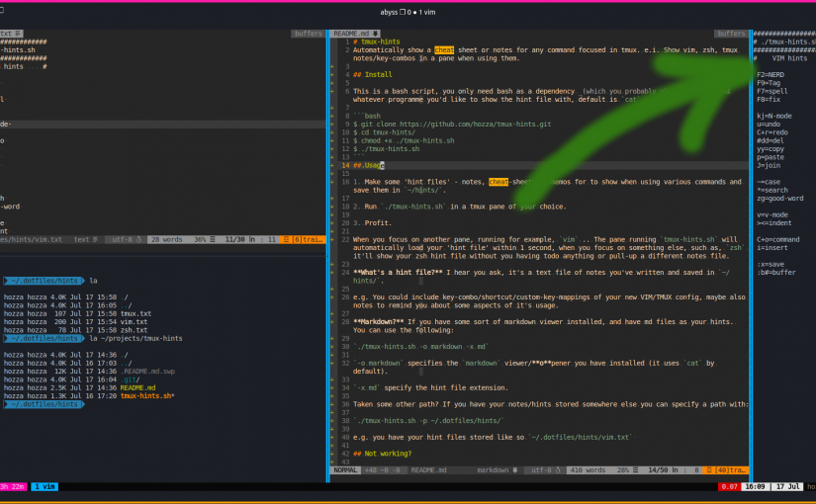Viewport: 816px width, 504px height.
Task: Click 'F2=NERD' in the VIM hints pane
Action: click(771, 75)
